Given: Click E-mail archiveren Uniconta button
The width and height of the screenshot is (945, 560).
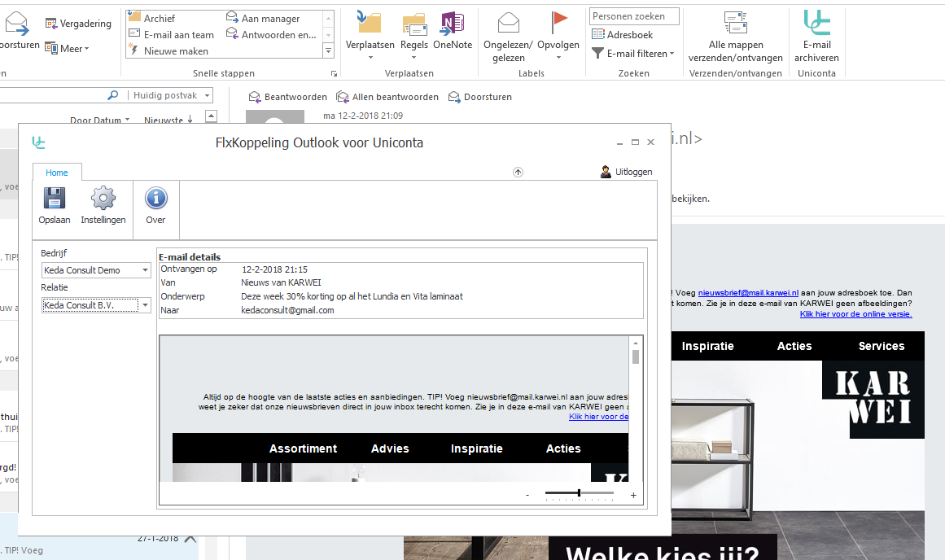Looking at the screenshot, I should pos(816,37).
